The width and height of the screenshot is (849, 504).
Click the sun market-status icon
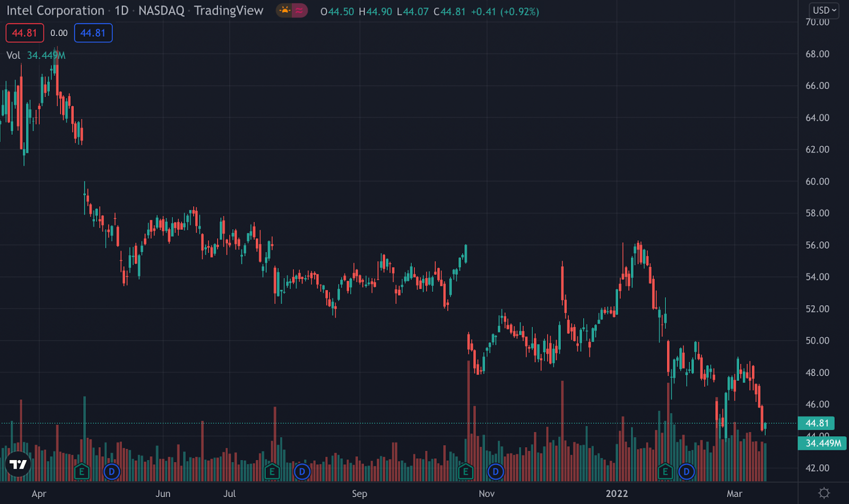pos(285,11)
